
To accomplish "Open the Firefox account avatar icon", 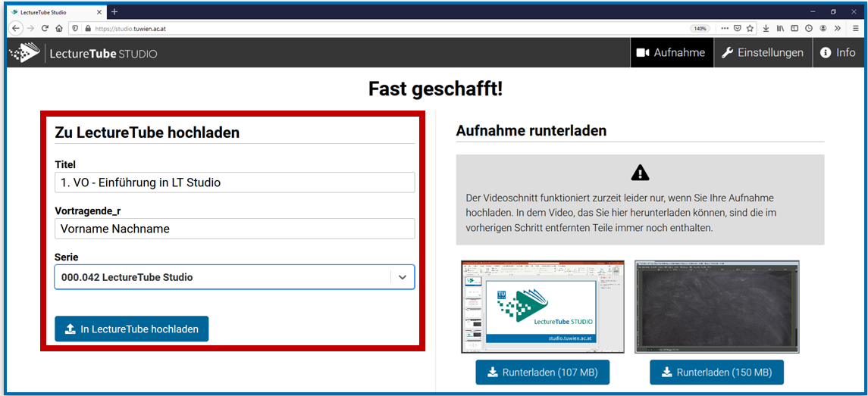I will point(823,28).
